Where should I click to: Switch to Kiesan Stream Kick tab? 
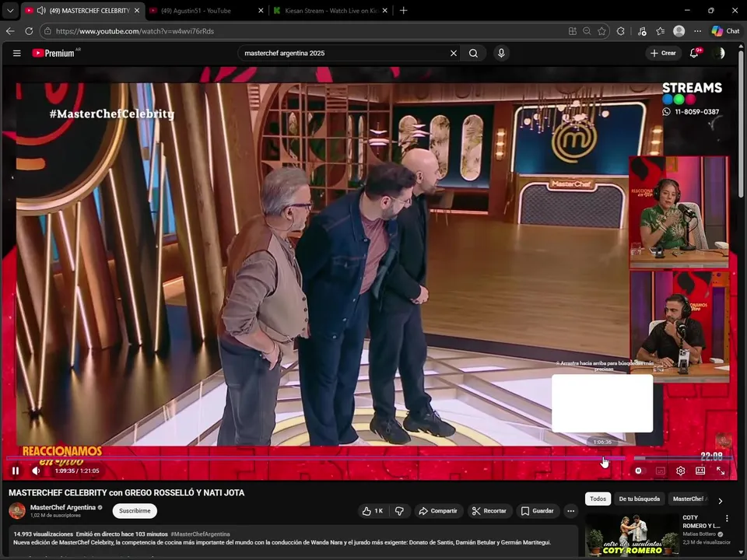tap(331, 10)
